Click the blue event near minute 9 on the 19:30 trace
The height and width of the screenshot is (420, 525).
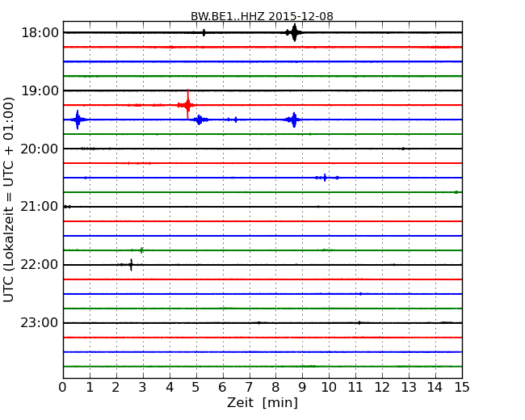coord(294,120)
